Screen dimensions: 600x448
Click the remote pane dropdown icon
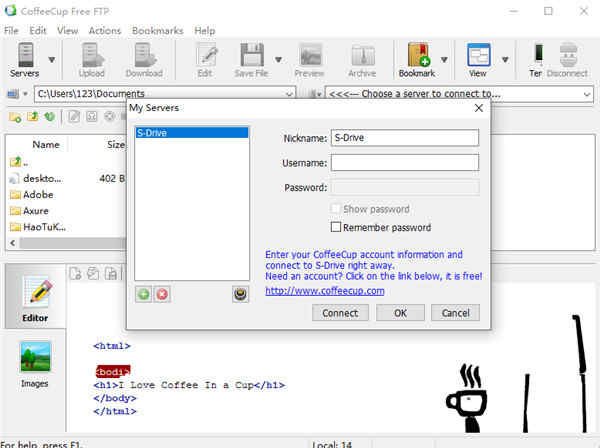(x=315, y=94)
